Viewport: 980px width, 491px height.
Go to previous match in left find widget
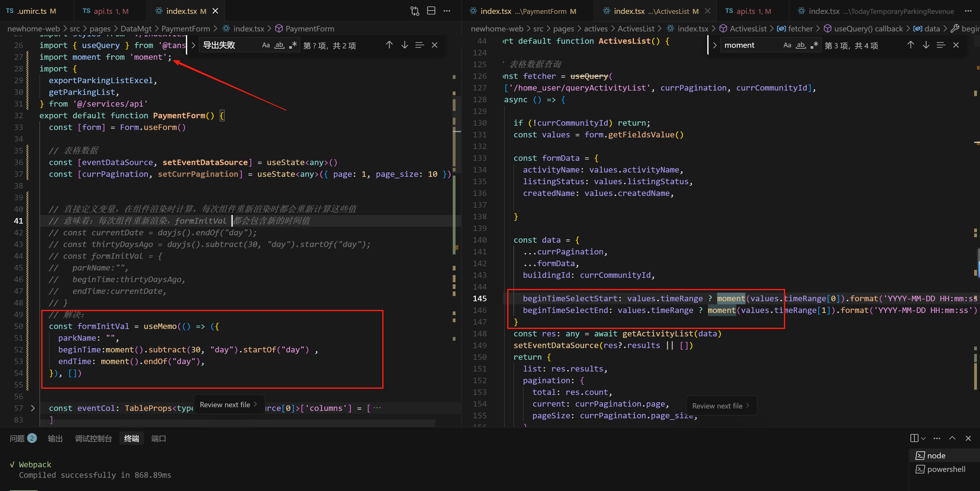pos(389,45)
